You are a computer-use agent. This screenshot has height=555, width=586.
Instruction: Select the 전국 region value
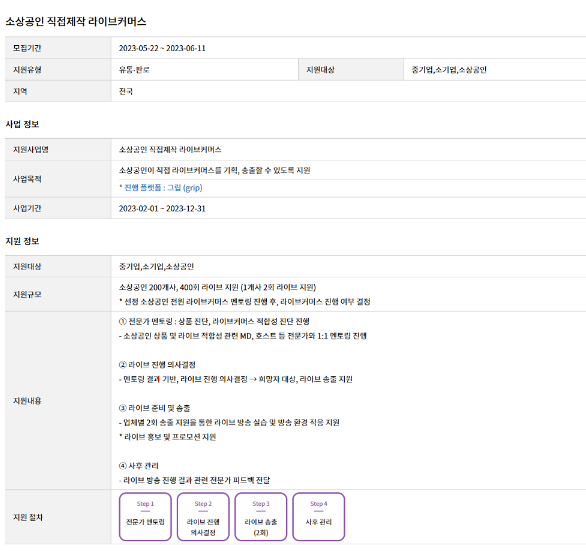126,91
